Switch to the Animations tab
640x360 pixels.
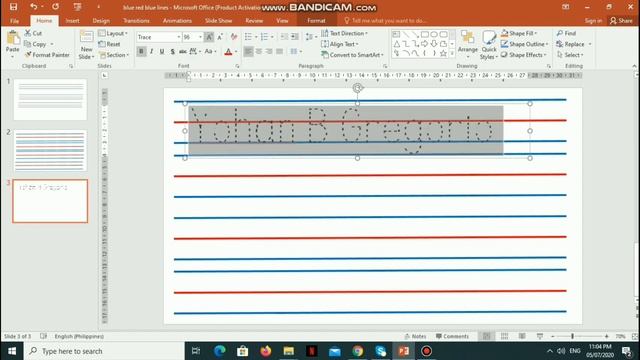177,20
